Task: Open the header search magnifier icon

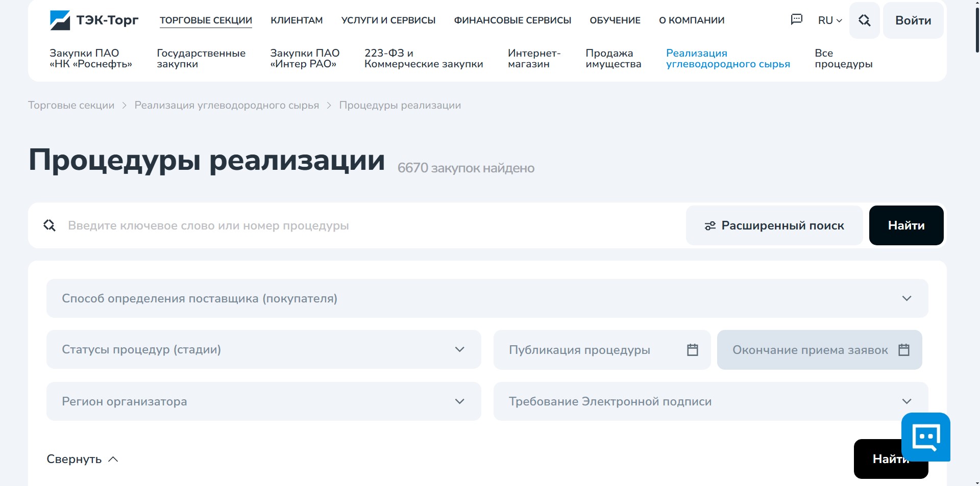Action: pos(864,20)
